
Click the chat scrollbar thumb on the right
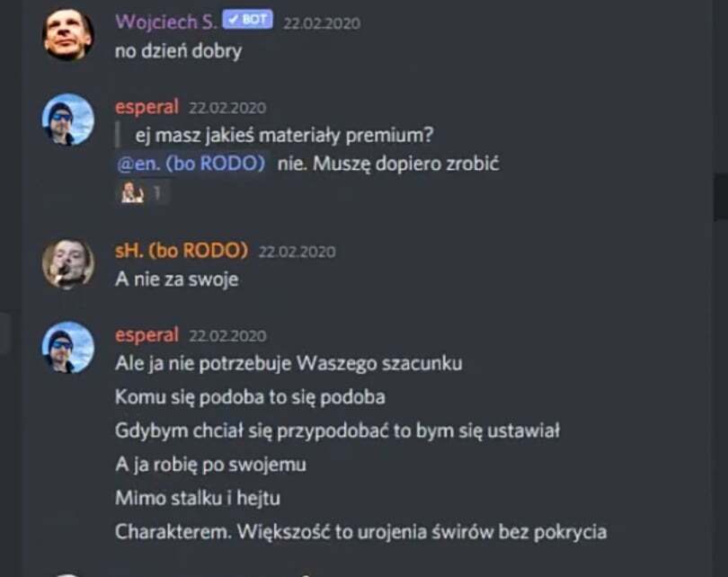[x=721, y=198]
